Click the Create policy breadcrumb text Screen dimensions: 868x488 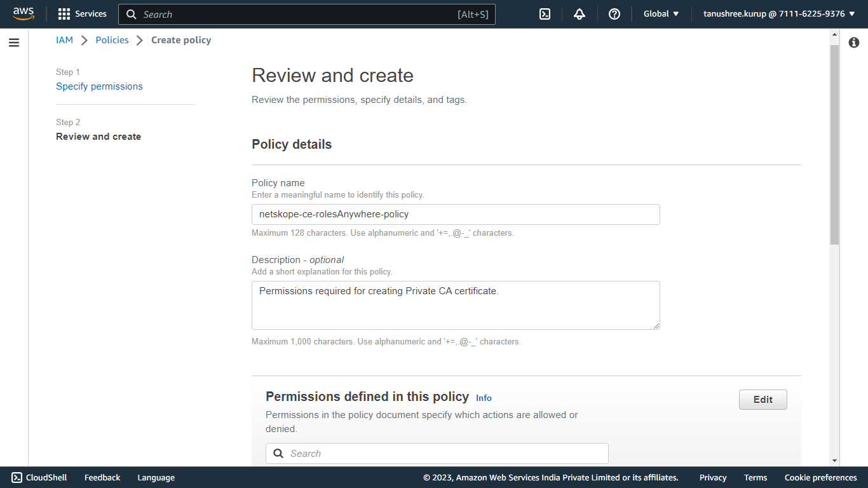pos(181,40)
